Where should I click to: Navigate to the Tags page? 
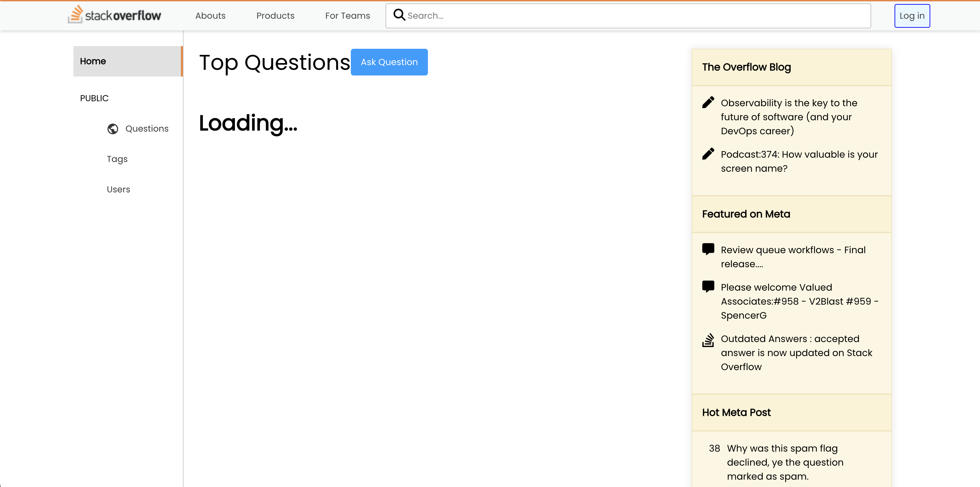[116, 159]
